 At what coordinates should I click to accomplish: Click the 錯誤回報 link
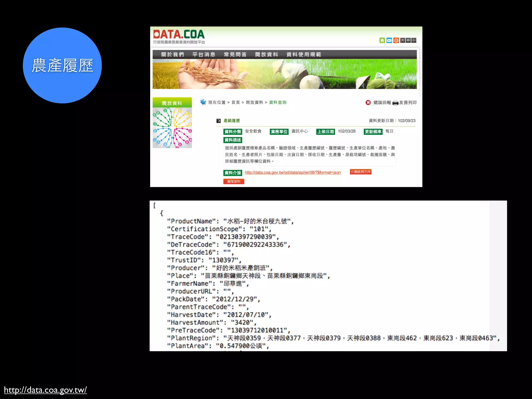[x=382, y=103]
